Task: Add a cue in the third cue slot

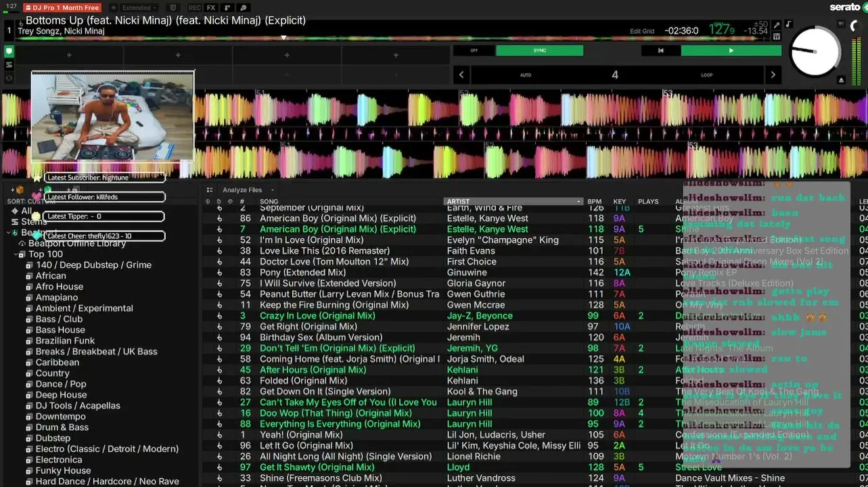Action: pyautogui.click(x=287, y=55)
